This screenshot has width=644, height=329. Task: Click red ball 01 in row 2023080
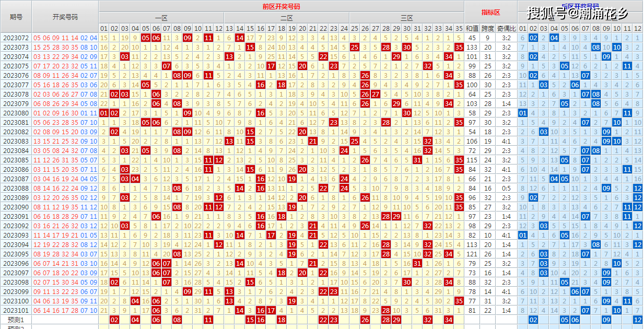[x=104, y=113]
